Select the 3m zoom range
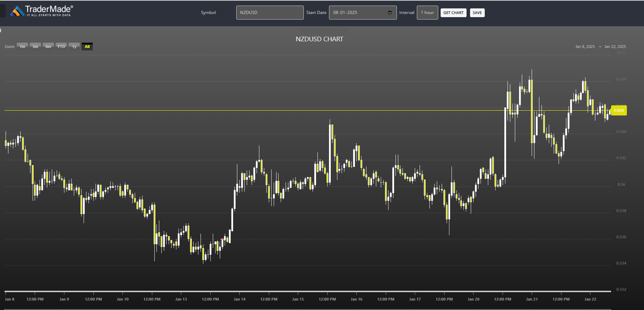The height and width of the screenshot is (310, 644). click(35, 47)
